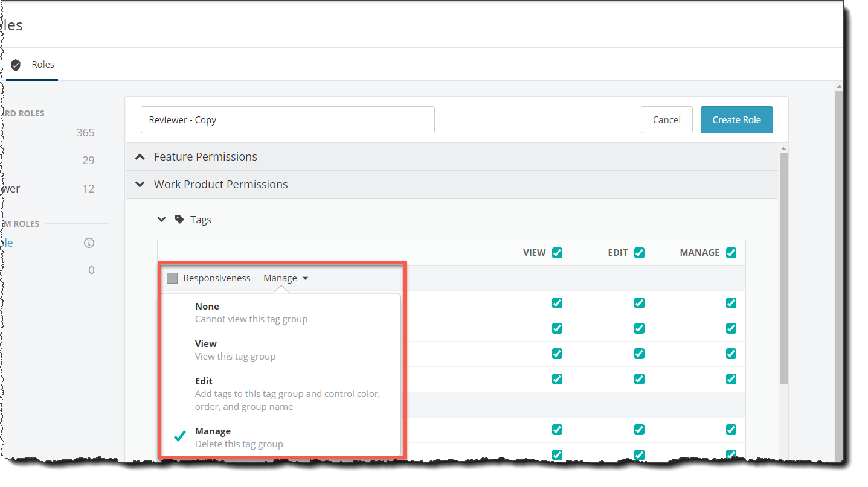
Task: Click the permissions panel scrollbar up arrow
Action: pyautogui.click(x=783, y=148)
